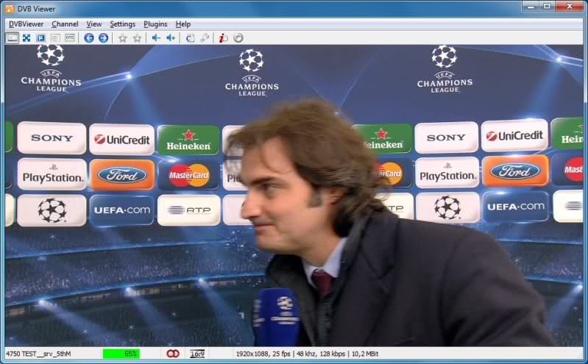Open the DVBViewer menu

click(x=26, y=24)
